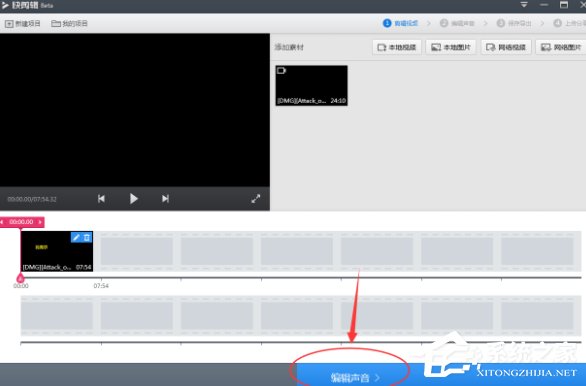The image size is (586, 386).
Task: Open the title bar dropdown menu
Action: tap(524, 5)
